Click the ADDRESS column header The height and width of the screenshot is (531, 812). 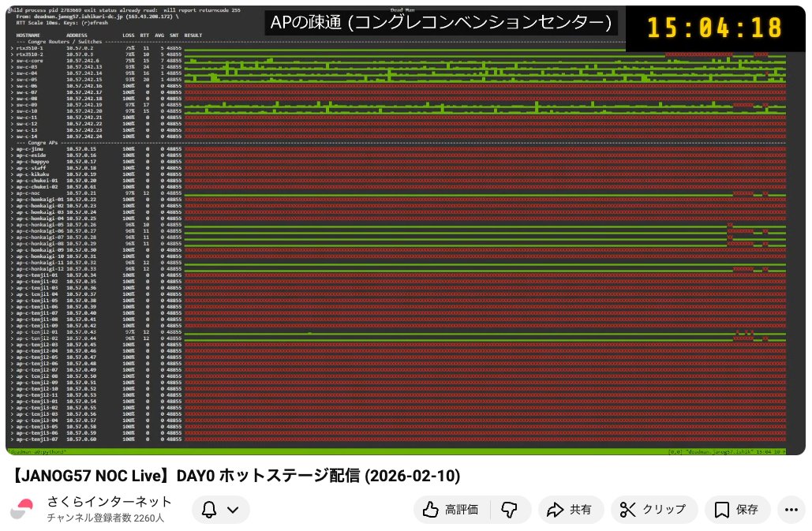coord(77,36)
